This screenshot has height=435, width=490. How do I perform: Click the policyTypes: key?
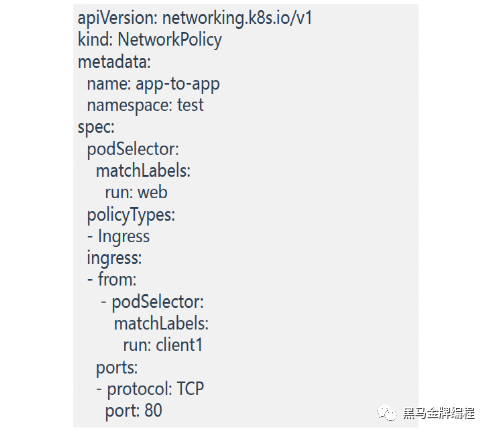click(131, 215)
